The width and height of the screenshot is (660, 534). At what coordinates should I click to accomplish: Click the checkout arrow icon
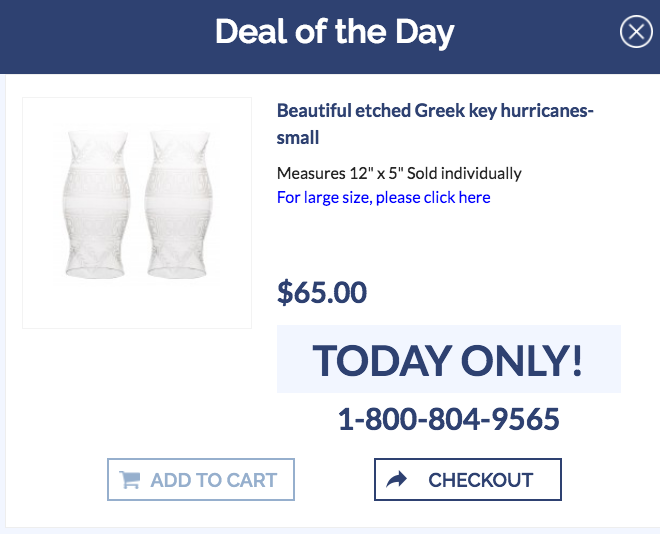397,480
